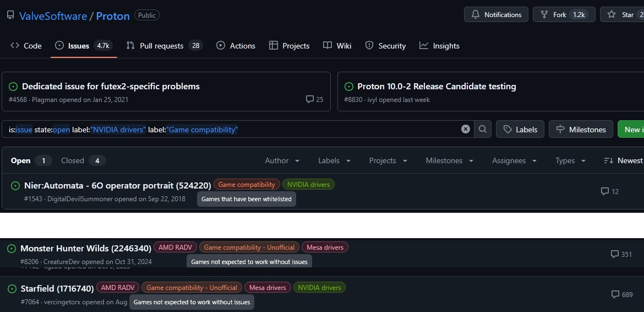Open author DigitalDevilSummoner's profile link

point(80,199)
